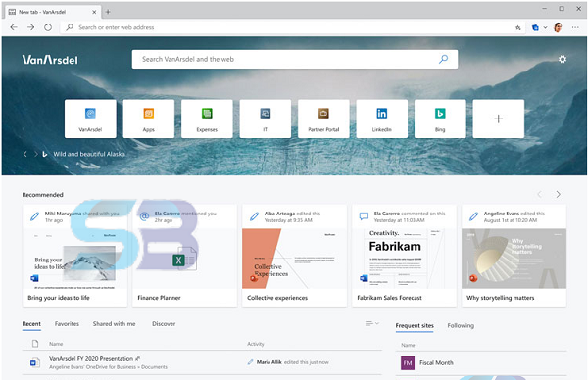588x380 pixels.
Task: Open the LinkedIn quick link
Action: (382, 119)
